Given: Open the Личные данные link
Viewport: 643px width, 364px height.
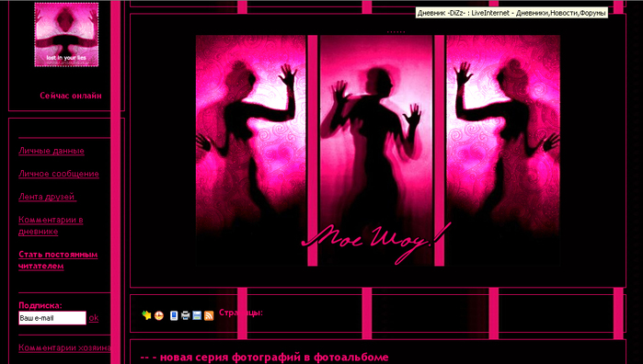Looking at the screenshot, I should pyautogui.click(x=52, y=151).
